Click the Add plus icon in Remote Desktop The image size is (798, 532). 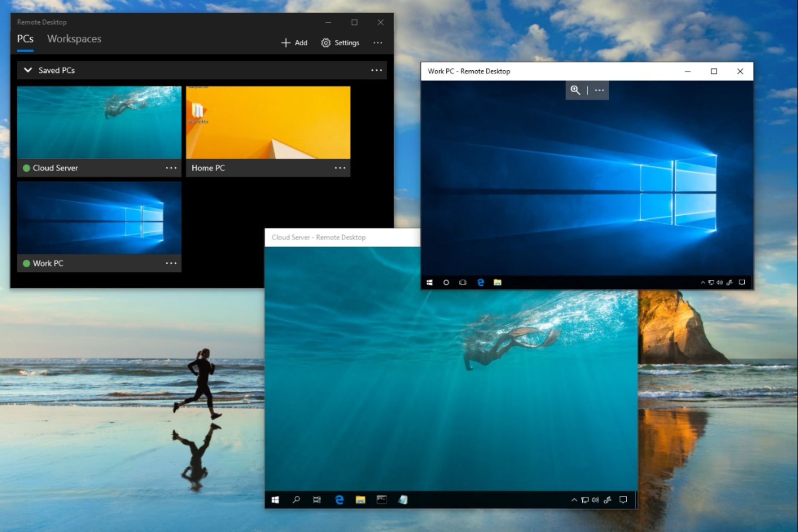pos(286,43)
